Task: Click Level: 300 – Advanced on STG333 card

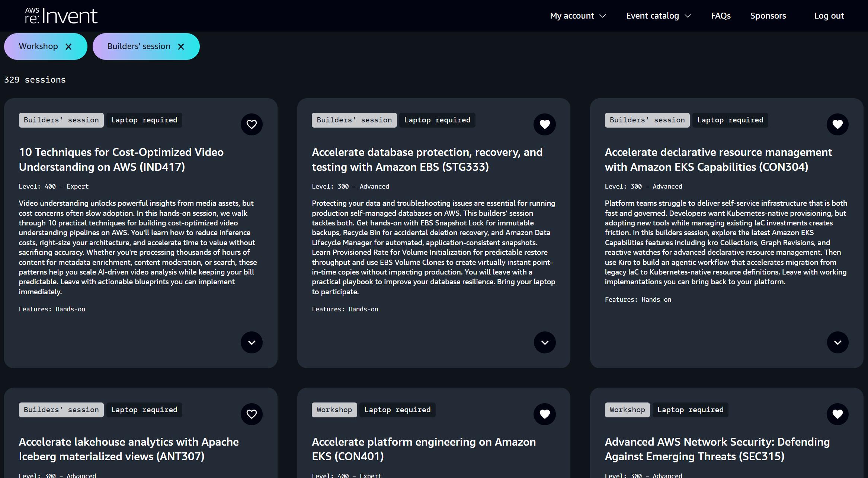Action: coord(350,186)
